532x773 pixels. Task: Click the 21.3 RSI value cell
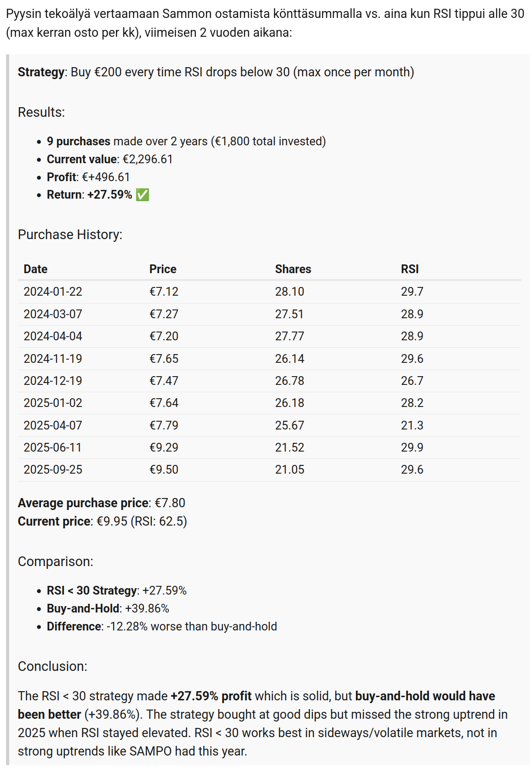click(x=412, y=425)
